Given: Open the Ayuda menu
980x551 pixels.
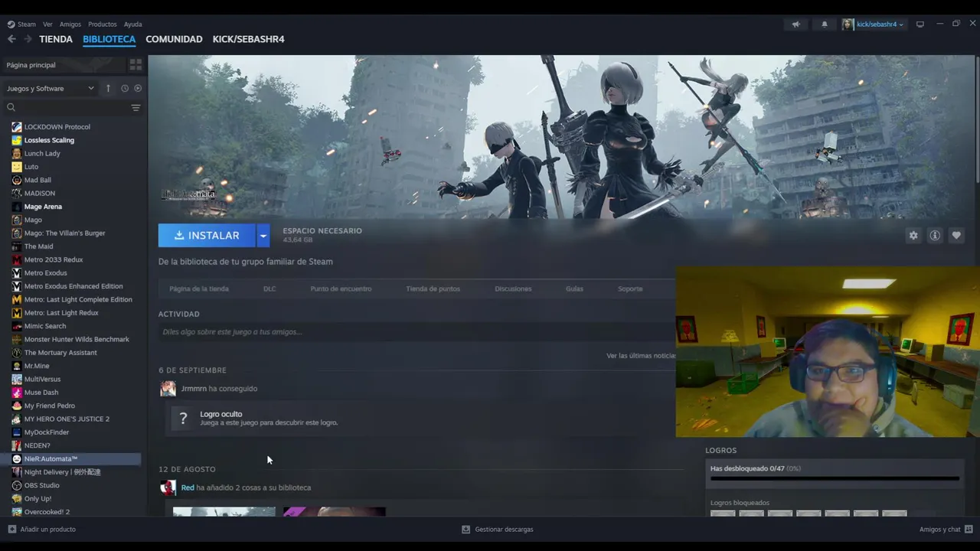Looking at the screenshot, I should (132, 24).
